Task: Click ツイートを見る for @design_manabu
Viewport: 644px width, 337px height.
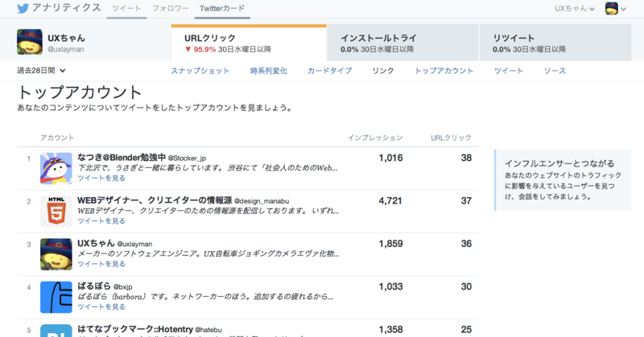Action: (101, 221)
